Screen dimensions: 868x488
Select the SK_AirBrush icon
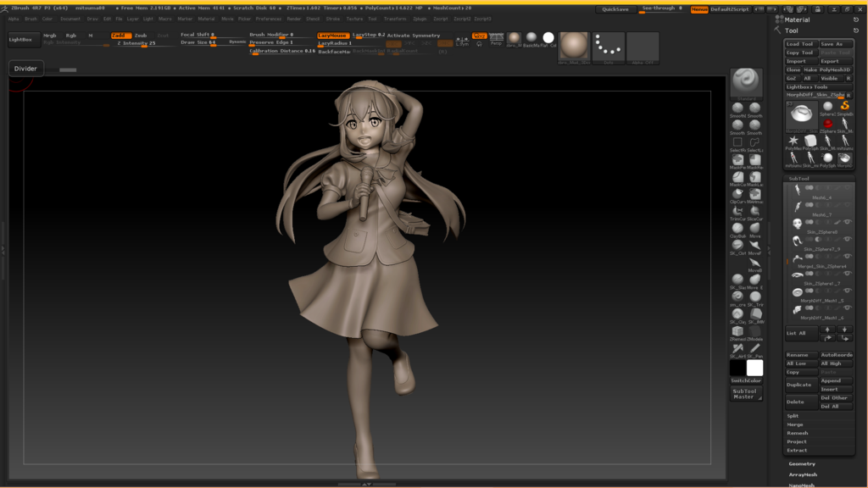737,348
